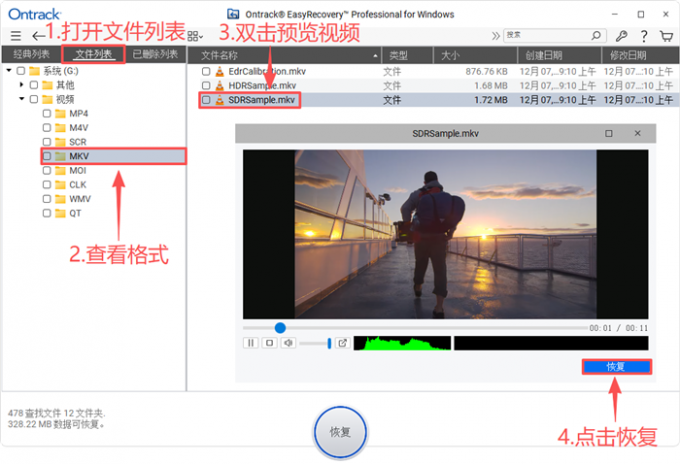Pop out preview with external-window icon
Screen dimensions: 680x464
click(342, 343)
